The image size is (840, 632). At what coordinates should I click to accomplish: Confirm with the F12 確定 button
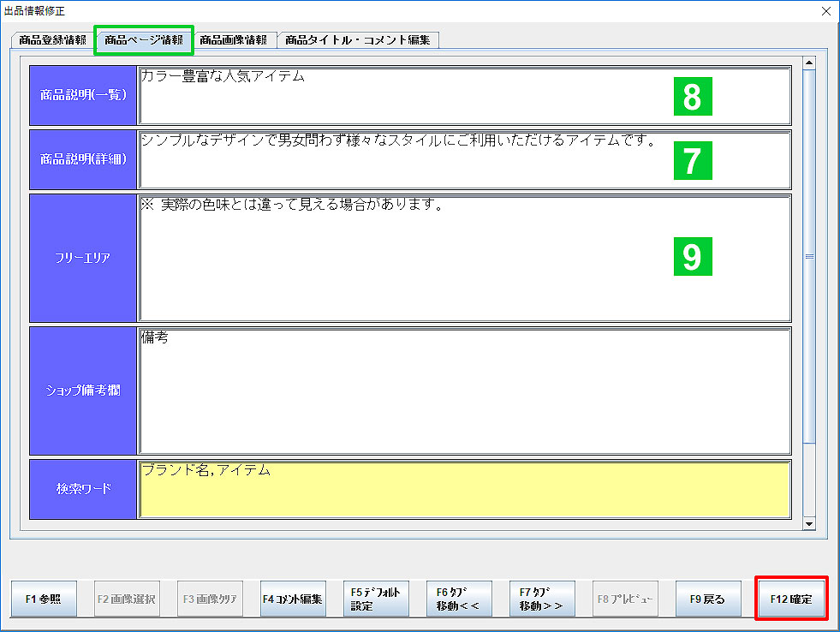pyautogui.click(x=791, y=599)
